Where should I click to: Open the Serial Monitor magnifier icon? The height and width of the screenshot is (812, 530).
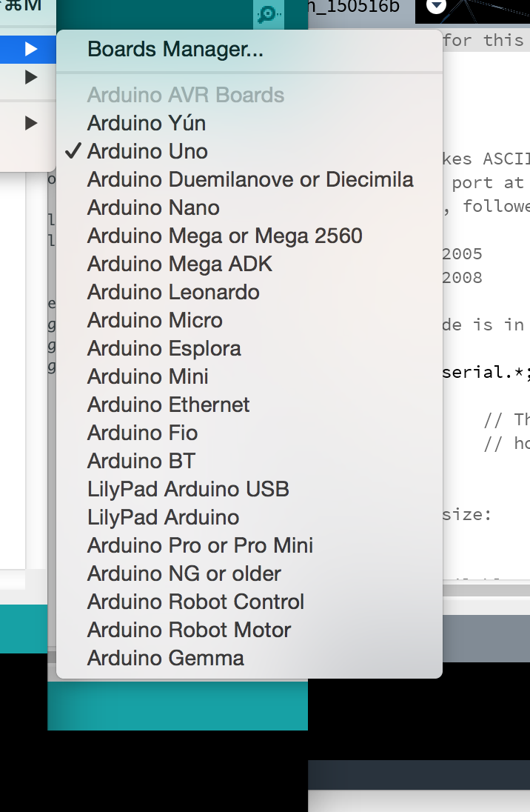coord(269,13)
